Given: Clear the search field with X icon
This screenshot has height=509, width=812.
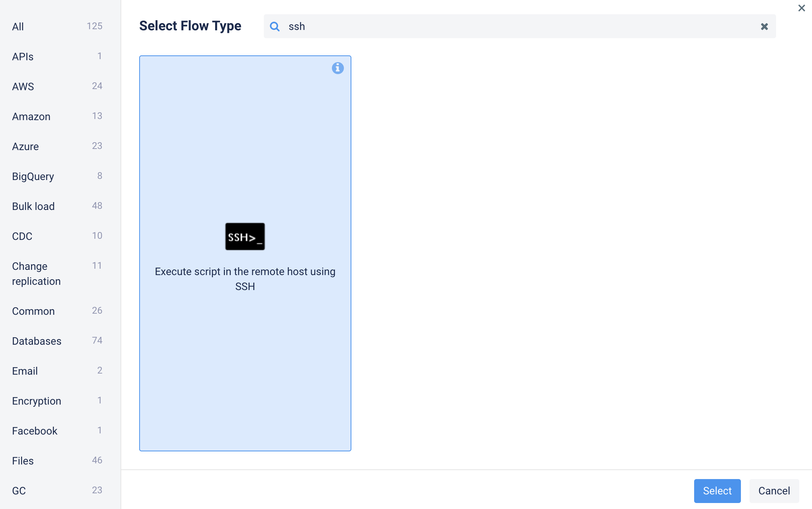Looking at the screenshot, I should coord(764,27).
